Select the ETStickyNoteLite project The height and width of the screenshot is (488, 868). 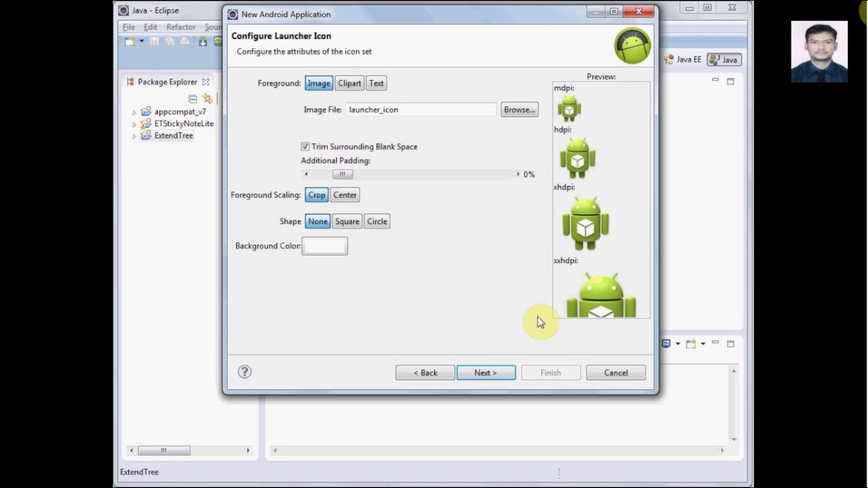click(x=177, y=124)
